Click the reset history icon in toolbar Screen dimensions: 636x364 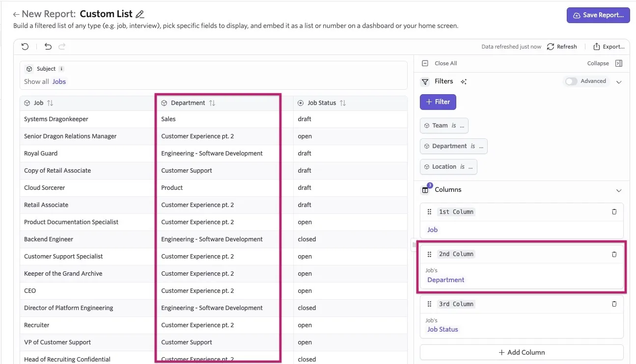tap(25, 47)
